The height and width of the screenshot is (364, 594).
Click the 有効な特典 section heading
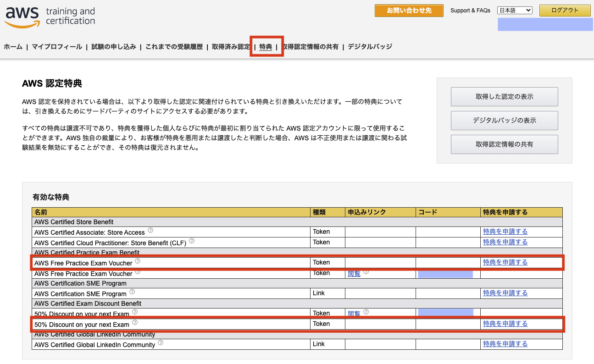[x=50, y=197]
